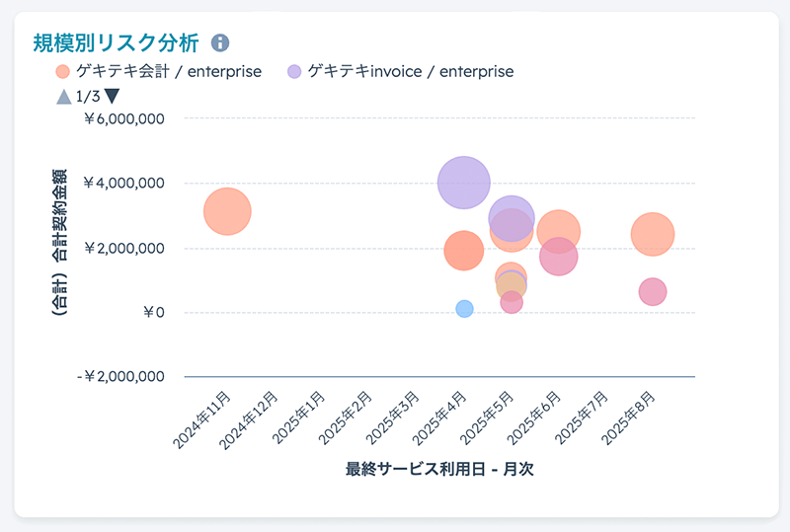The image size is (790, 532).
Task: Go to next legend page with down triangle
Action: 112,96
